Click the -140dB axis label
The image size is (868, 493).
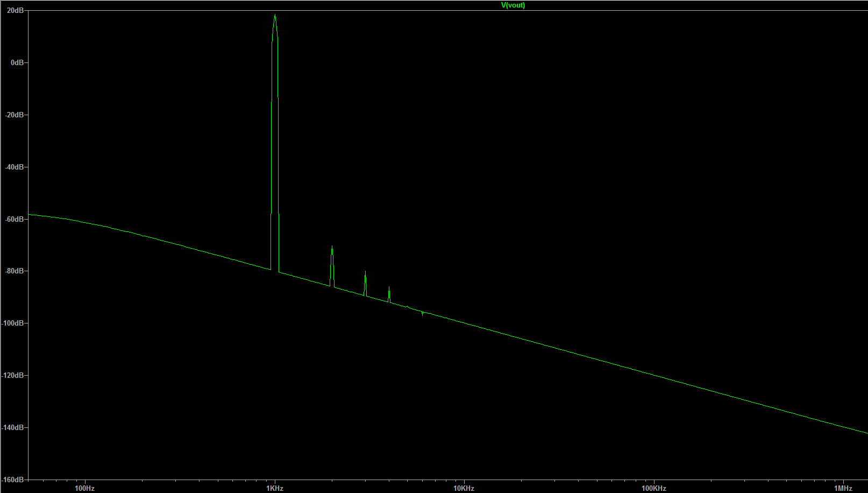click(x=12, y=428)
